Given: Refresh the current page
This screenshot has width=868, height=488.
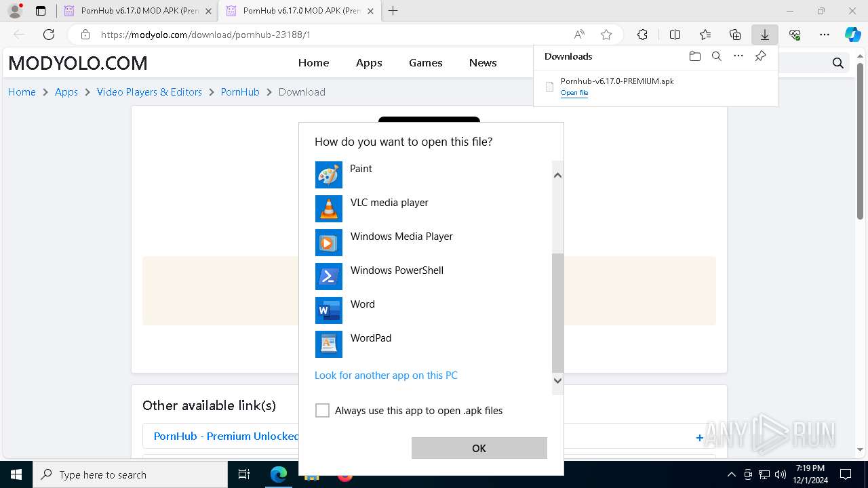Looking at the screenshot, I should [x=49, y=35].
